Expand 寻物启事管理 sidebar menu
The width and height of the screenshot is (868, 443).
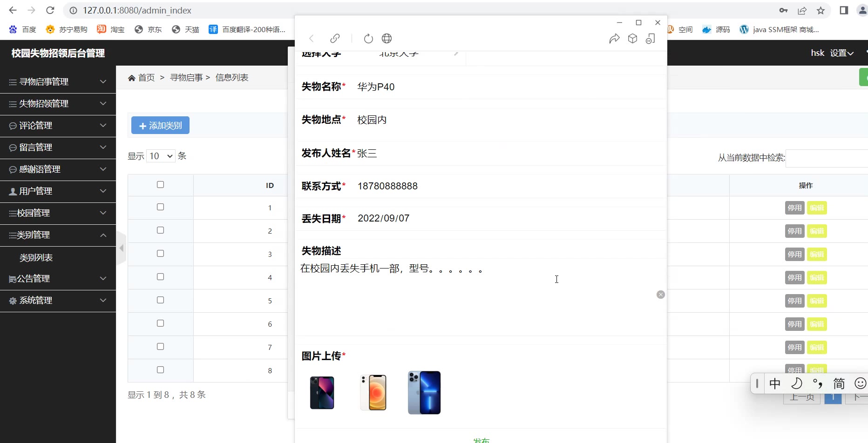tap(58, 82)
